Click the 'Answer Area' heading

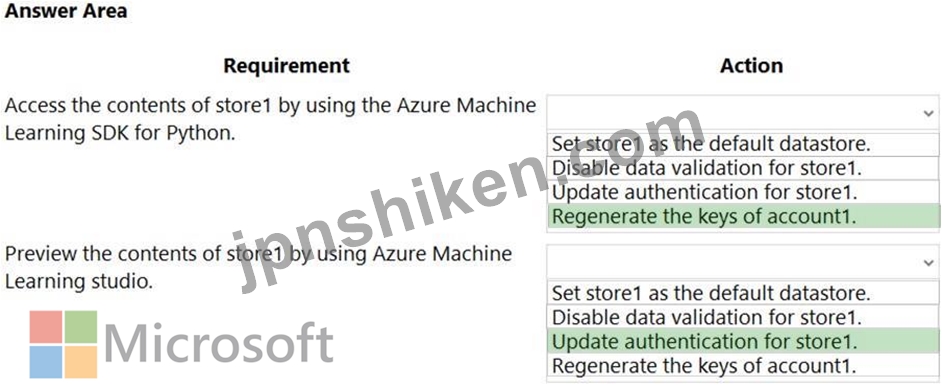point(65,10)
